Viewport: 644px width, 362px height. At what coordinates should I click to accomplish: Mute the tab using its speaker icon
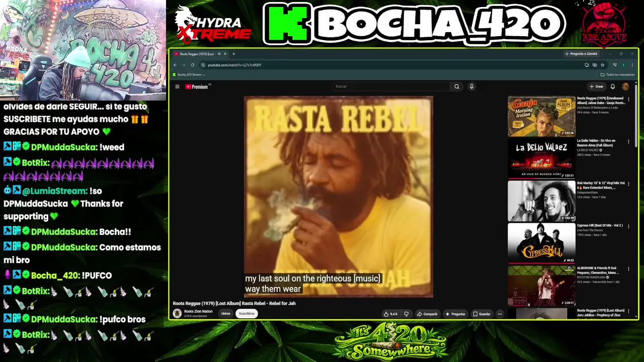coord(219,54)
